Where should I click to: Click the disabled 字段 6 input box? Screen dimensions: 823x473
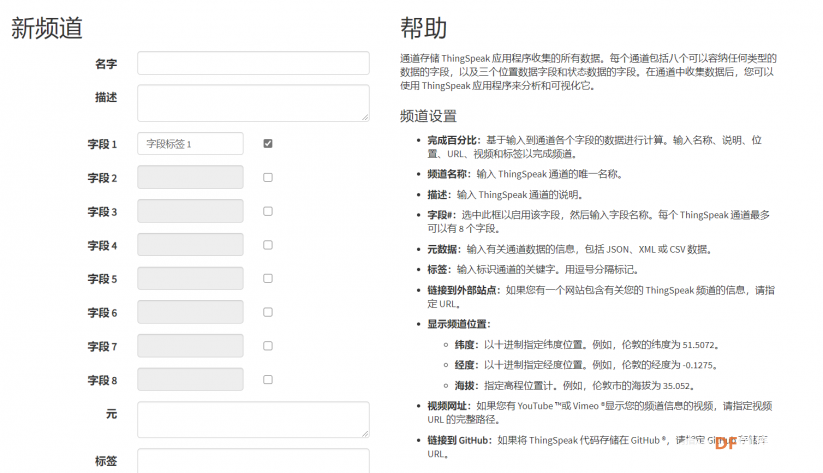coord(190,312)
